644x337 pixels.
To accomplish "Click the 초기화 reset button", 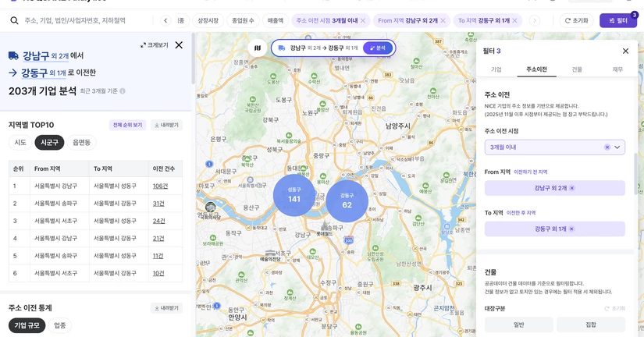I will 577,20.
